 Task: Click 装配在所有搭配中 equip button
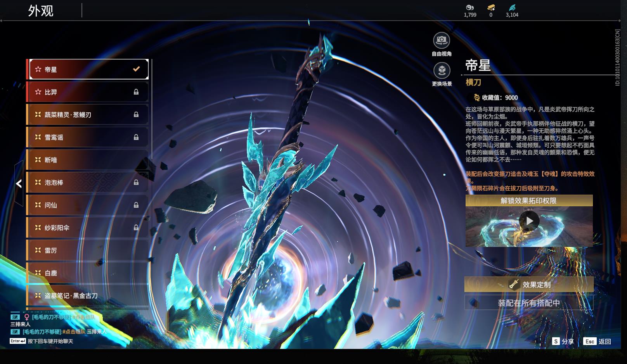[529, 303]
